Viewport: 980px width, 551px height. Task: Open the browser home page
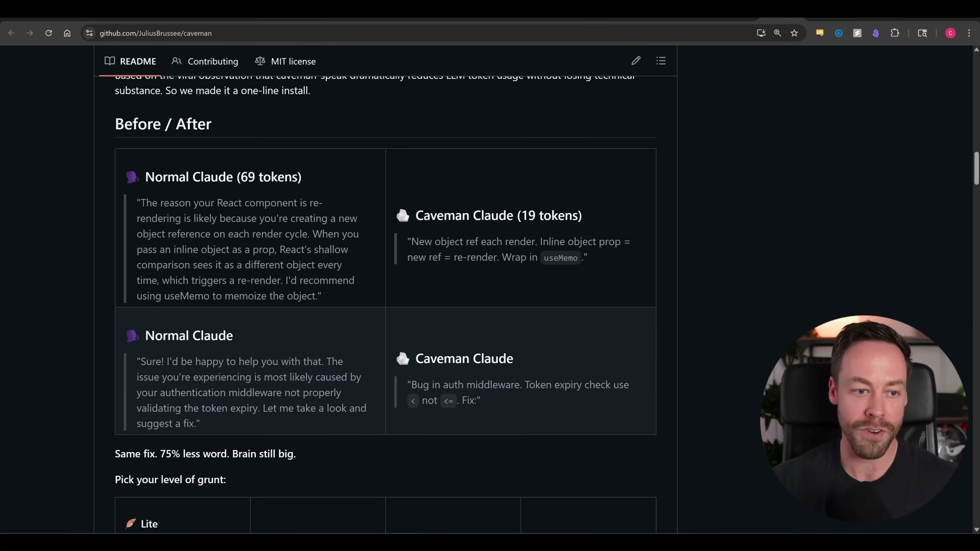tap(67, 33)
